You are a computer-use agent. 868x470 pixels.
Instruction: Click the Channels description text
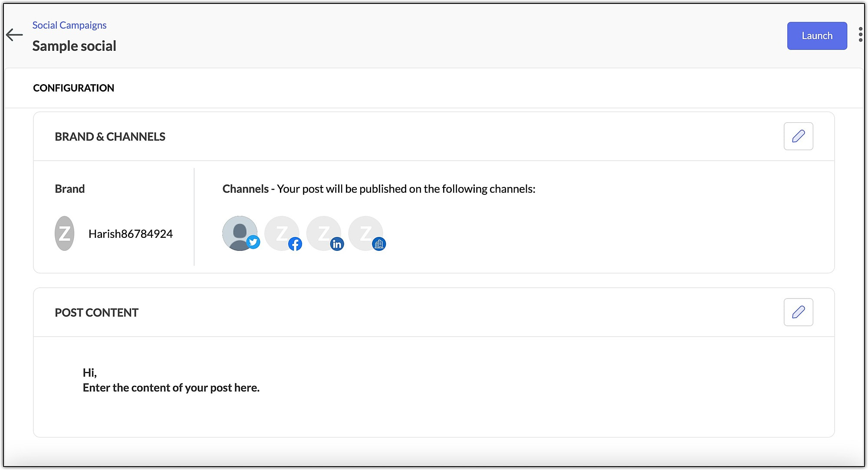click(x=378, y=189)
